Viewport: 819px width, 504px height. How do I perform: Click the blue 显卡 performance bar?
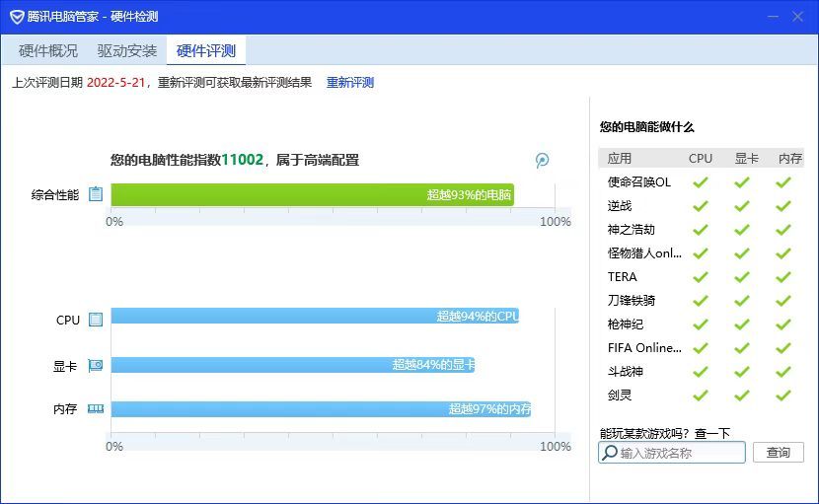[x=293, y=365]
